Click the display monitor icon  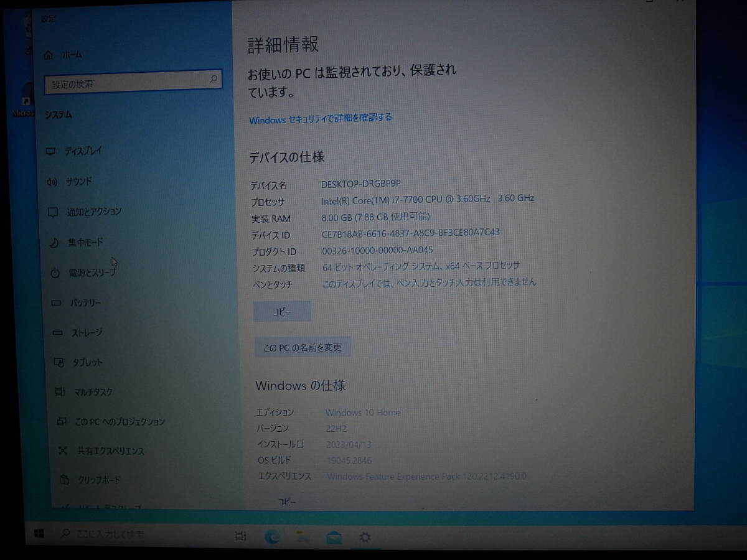[52, 151]
